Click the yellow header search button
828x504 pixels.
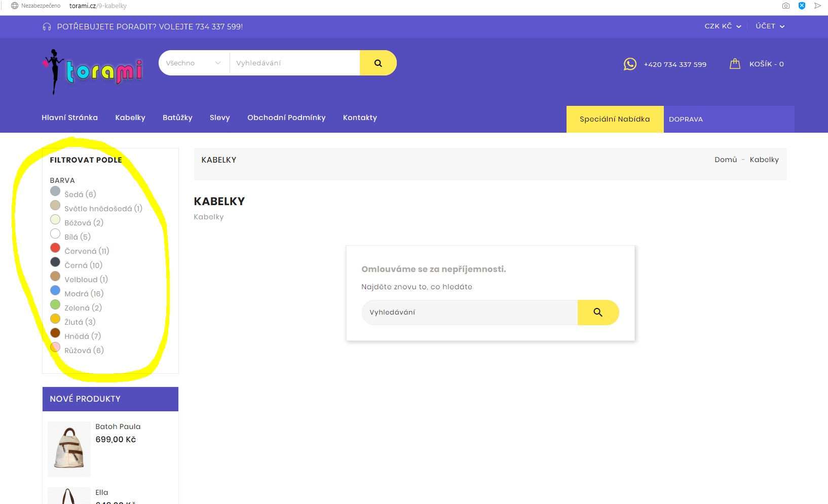[378, 63]
